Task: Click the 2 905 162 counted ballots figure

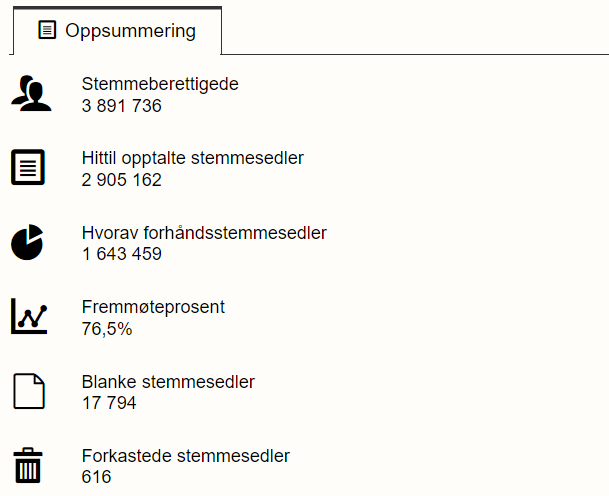Action: [121, 180]
